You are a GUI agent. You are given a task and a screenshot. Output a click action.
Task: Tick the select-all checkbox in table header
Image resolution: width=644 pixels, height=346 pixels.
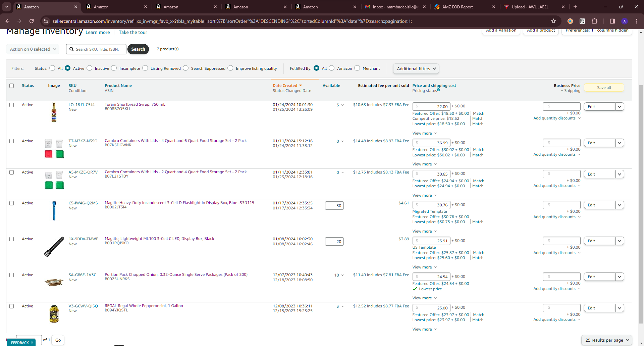point(12,86)
